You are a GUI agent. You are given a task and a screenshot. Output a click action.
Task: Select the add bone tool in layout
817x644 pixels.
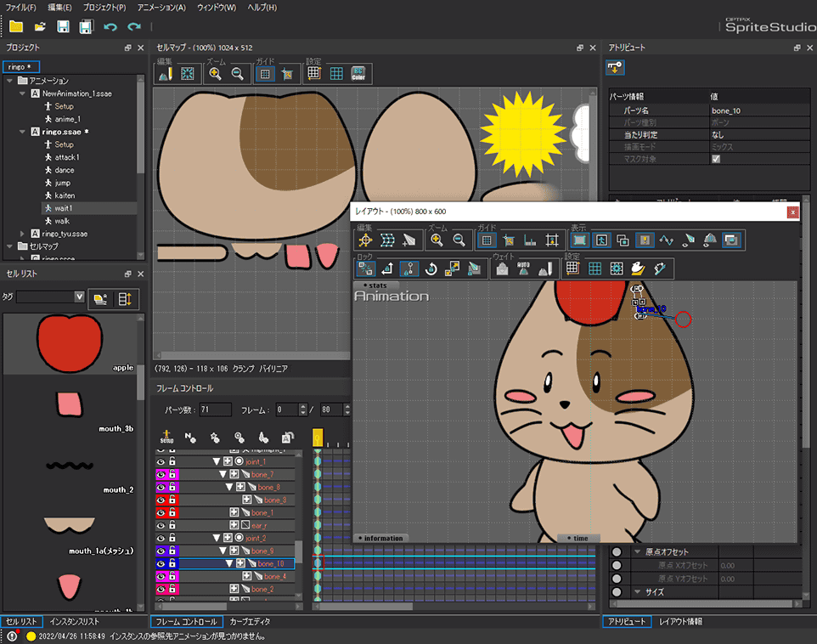point(409,240)
